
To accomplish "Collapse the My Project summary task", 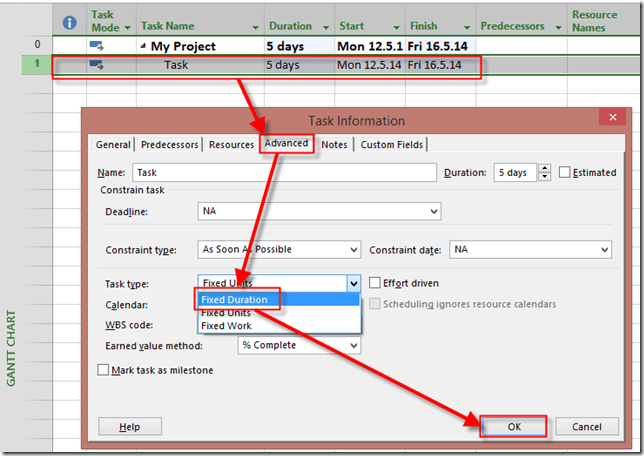I will click(144, 46).
